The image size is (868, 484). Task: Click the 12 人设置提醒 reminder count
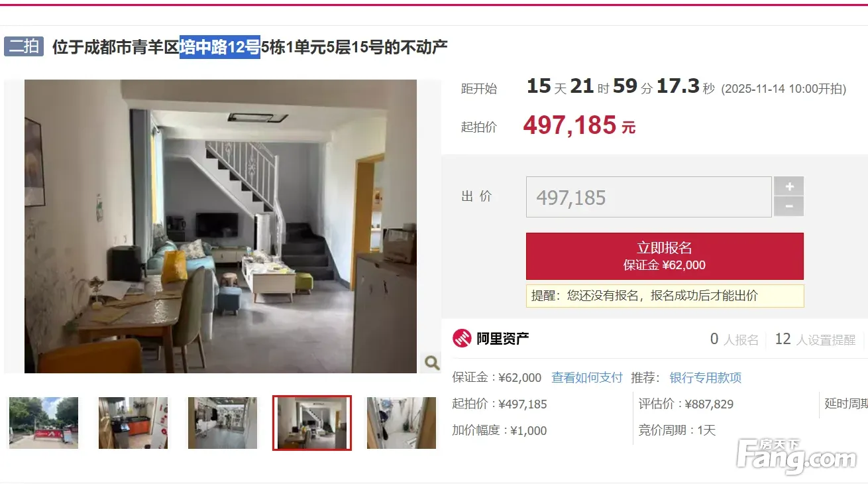tap(815, 339)
